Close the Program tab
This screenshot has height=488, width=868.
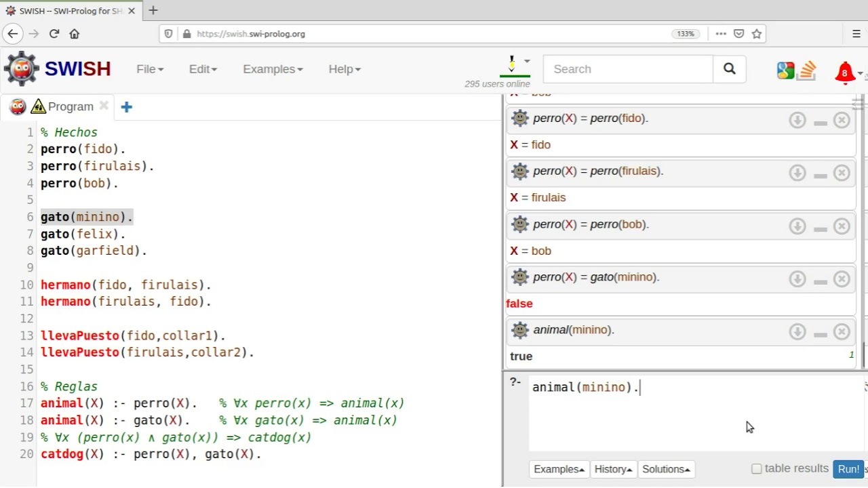pyautogui.click(x=104, y=106)
